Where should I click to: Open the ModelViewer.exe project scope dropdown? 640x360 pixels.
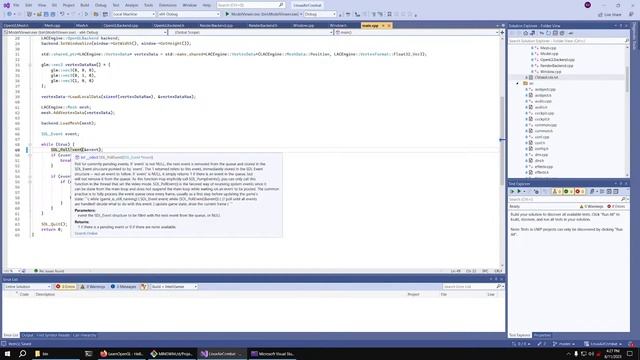click(x=85, y=32)
